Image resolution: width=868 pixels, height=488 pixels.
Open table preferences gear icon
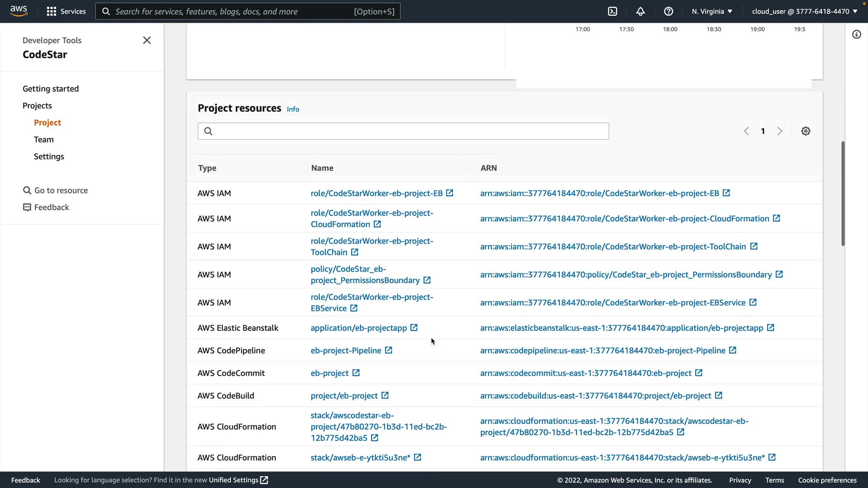806,131
